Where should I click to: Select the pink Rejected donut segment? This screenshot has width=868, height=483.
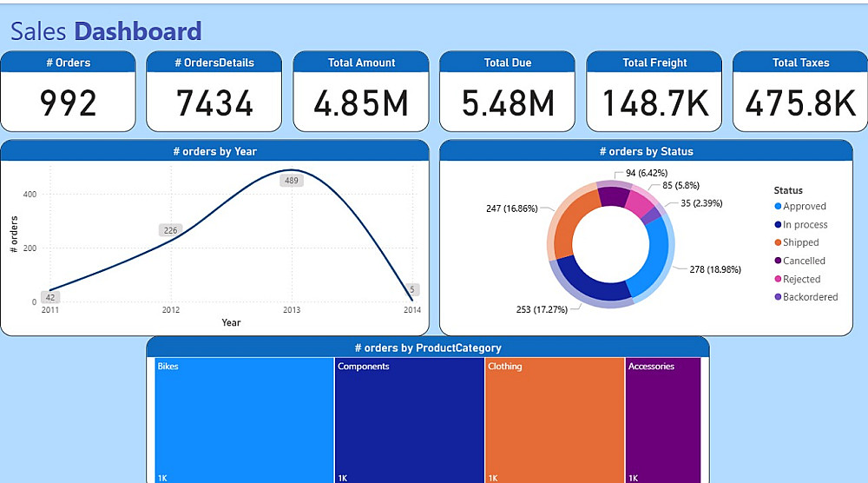click(x=638, y=204)
